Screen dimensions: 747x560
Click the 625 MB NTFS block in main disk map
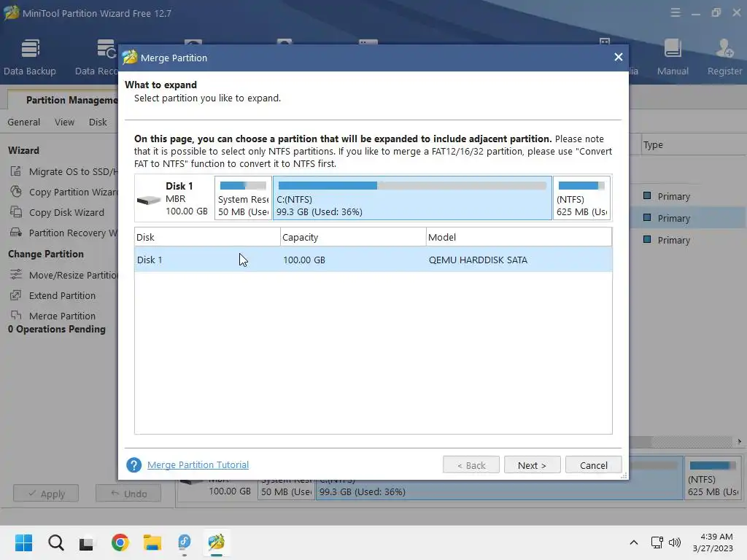[x=713, y=478]
